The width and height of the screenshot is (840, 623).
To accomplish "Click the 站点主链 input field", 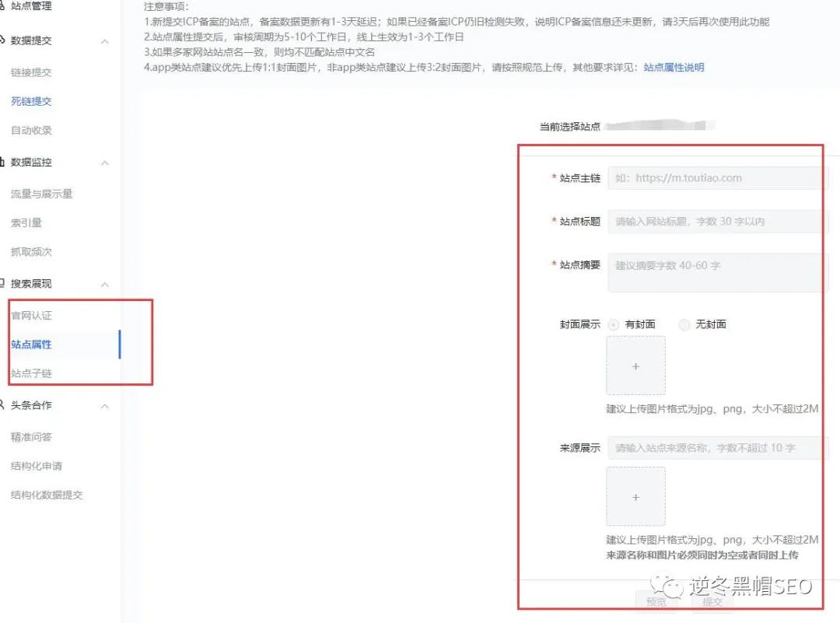I will [x=716, y=177].
